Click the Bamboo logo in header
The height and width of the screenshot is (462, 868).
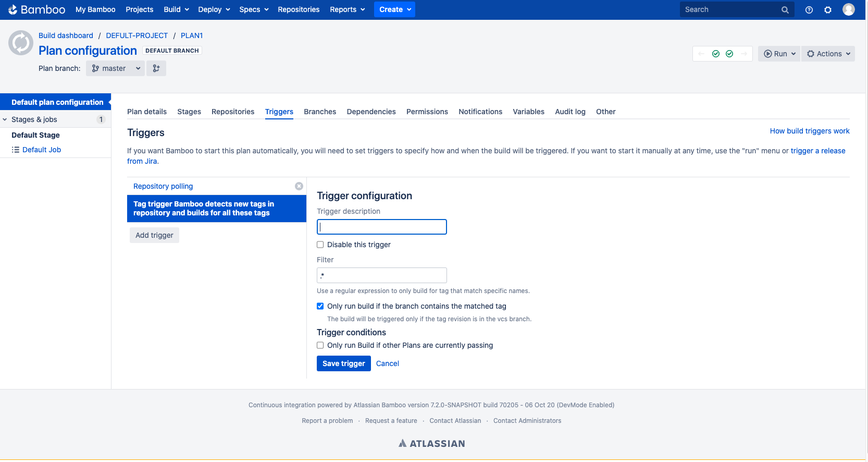coord(36,9)
